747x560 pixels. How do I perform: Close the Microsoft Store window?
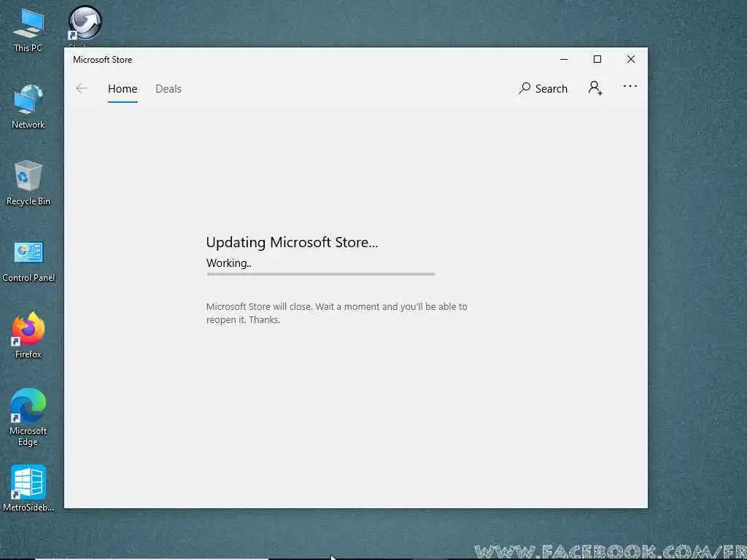[x=631, y=60]
